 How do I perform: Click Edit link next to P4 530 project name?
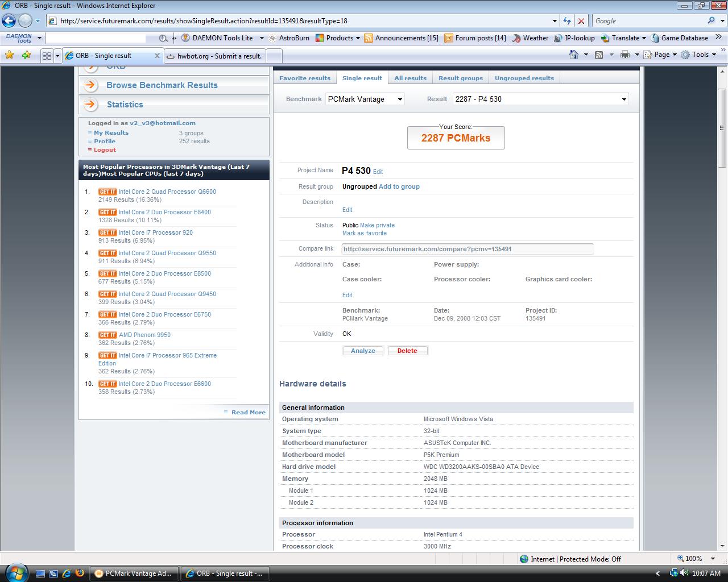378,172
